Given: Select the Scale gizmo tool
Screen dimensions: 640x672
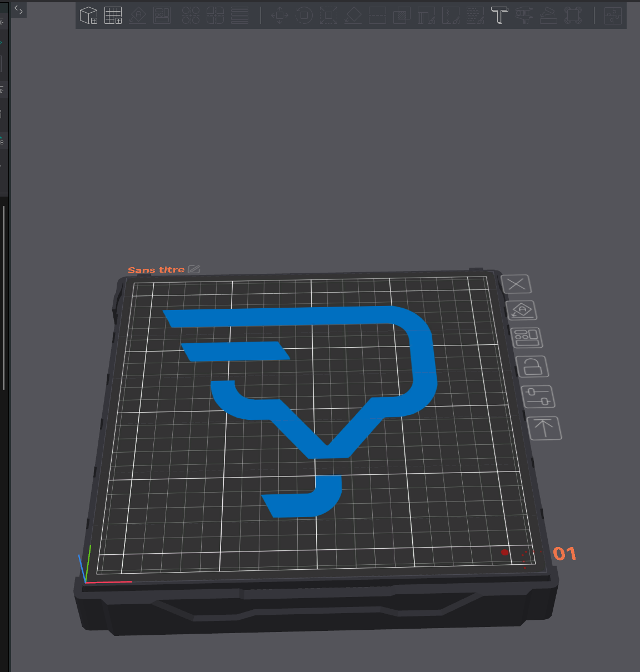Looking at the screenshot, I should point(328,15).
